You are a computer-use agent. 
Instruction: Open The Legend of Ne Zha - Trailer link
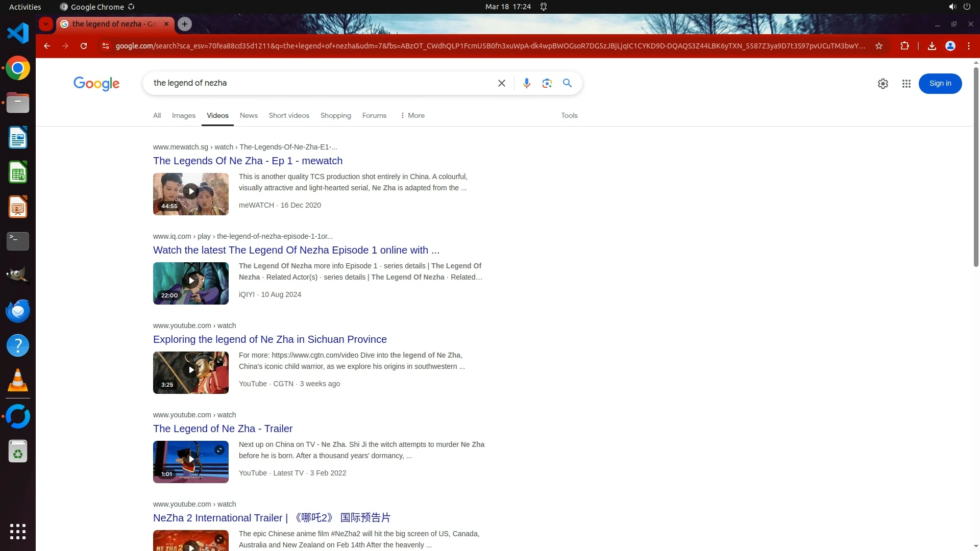pos(223,429)
